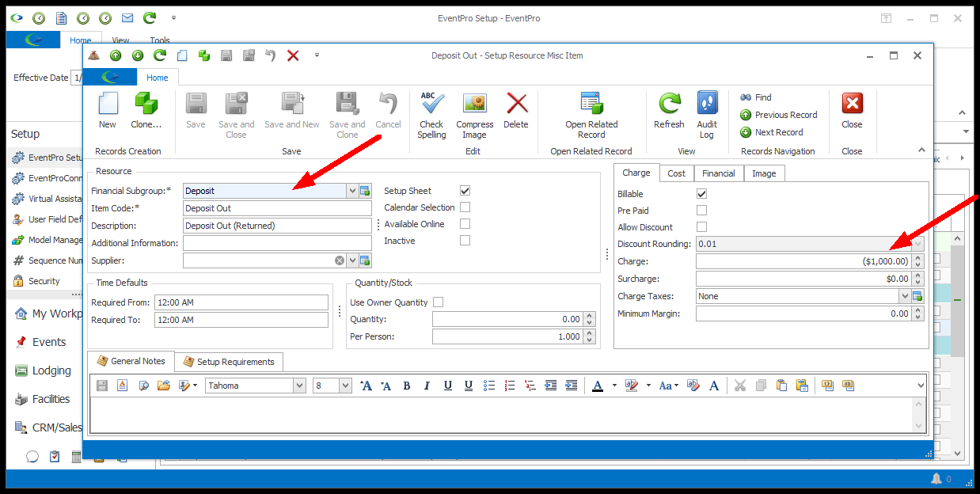
Task: Click the green up-arrow previous icon in quick access bar
Action: pos(116,55)
